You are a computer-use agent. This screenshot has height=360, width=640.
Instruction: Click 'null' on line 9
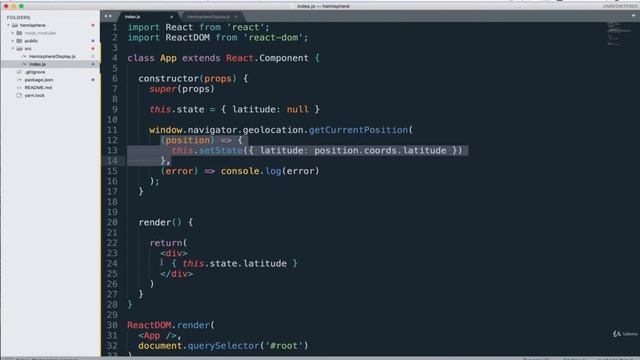pyautogui.click(x=298, y=109)
